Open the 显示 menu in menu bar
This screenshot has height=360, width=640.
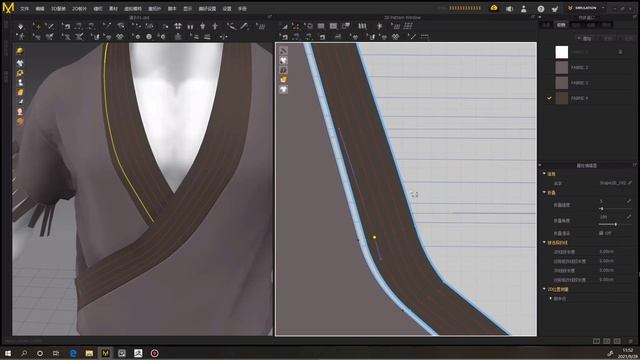tap(188, 9)
